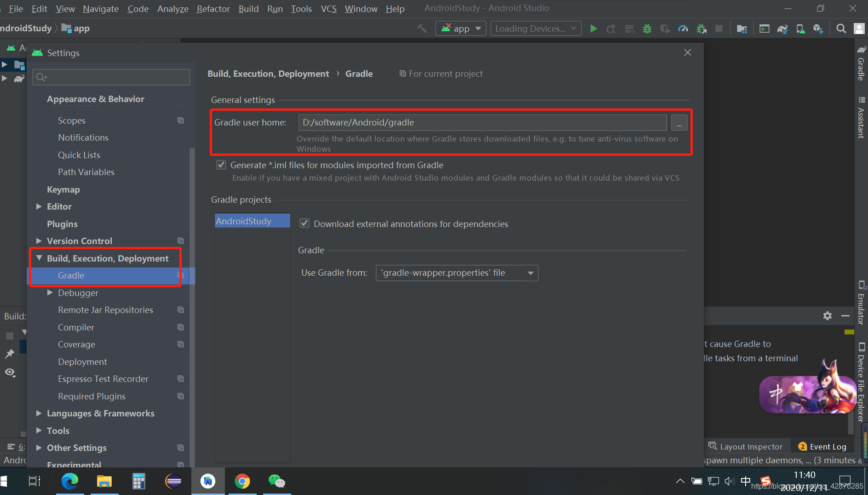Open WeChat from taskbar

pos(276,481)
